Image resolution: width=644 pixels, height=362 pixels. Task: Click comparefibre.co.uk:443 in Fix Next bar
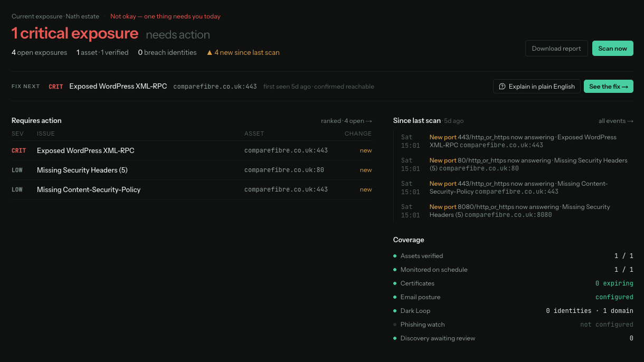point(215,87)
